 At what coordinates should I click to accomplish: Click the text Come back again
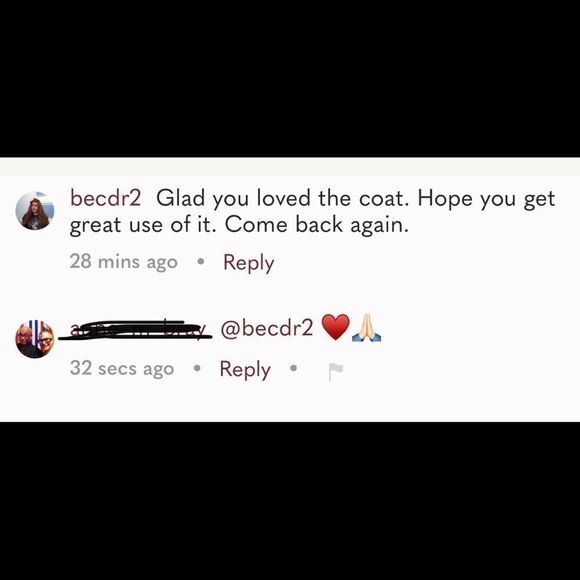(316, 225)
